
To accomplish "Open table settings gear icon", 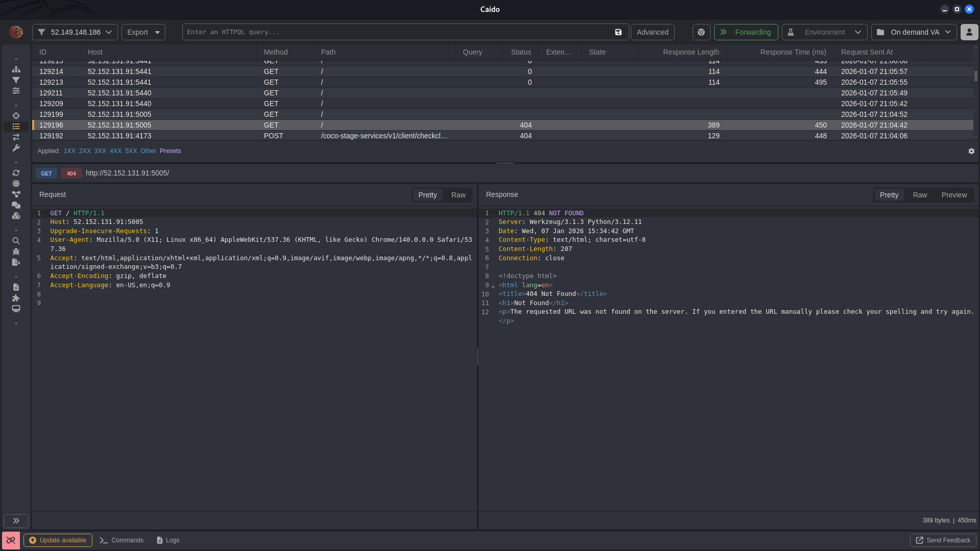I will (971, 151).
